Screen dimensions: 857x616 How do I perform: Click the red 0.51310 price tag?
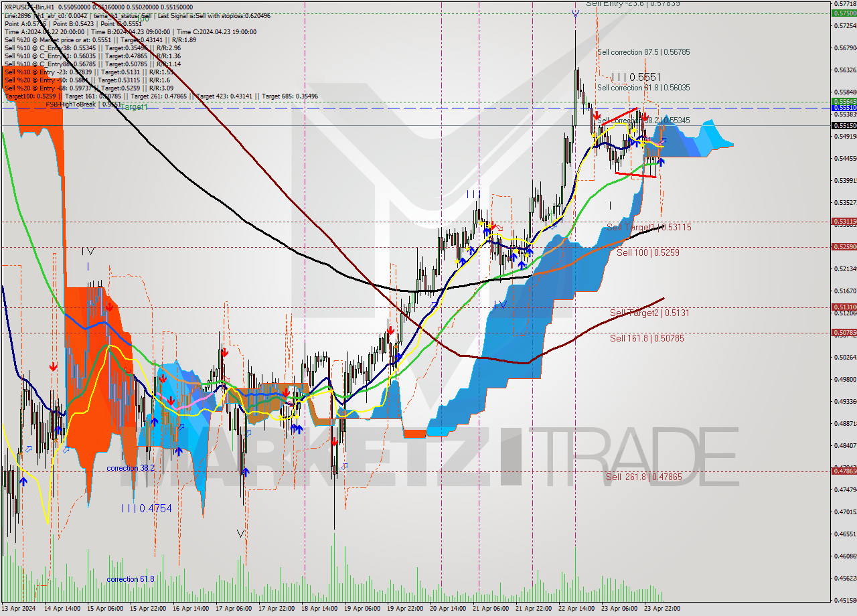tap(844, 307)
